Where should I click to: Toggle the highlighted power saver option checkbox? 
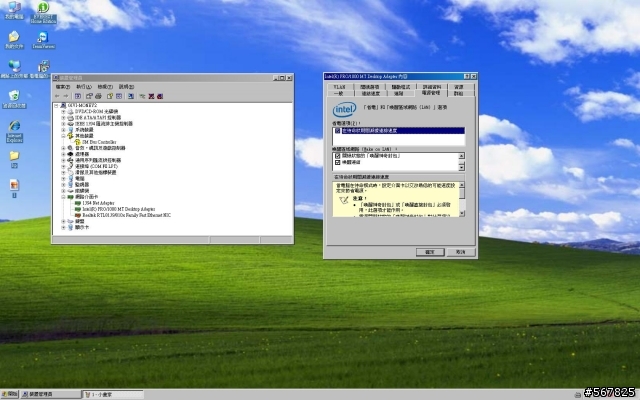pos(338,131)
